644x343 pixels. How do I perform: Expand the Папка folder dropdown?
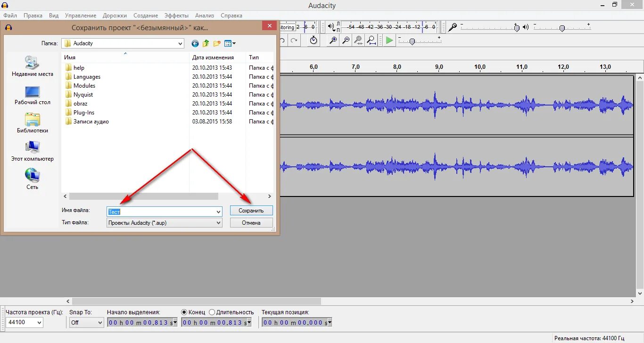point(180,43)
